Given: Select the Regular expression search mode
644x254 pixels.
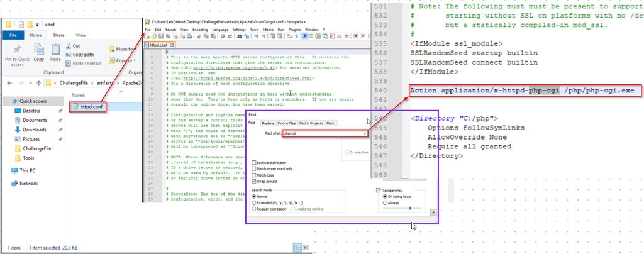Looking at the screenshot, I should pyautogui.click(x=254, y=209).
